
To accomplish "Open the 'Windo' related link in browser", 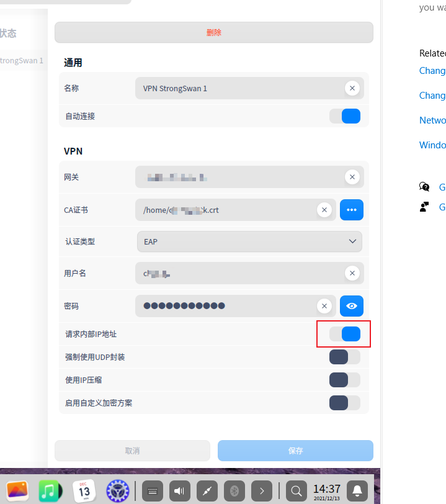I will tap(432, 145).
